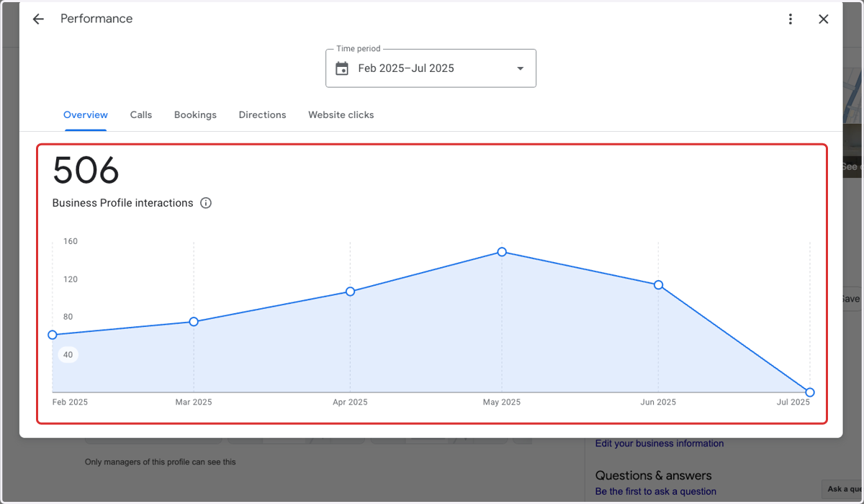Click the Mar 2025 axis label
864x504 pixels.
click(x=194, y=402)
